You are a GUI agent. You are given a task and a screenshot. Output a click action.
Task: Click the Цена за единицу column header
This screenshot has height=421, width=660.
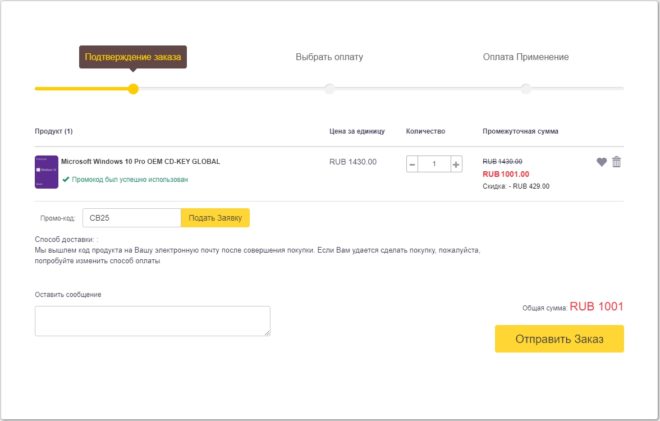click(357, 131)
